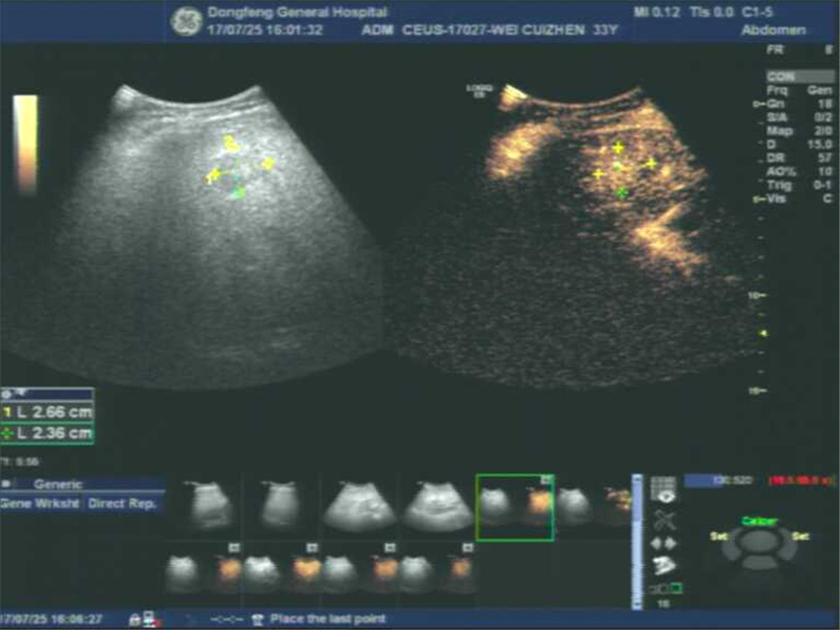Select the 2.66 cm measurement result
840x630 pixels.
coord(49,412)
